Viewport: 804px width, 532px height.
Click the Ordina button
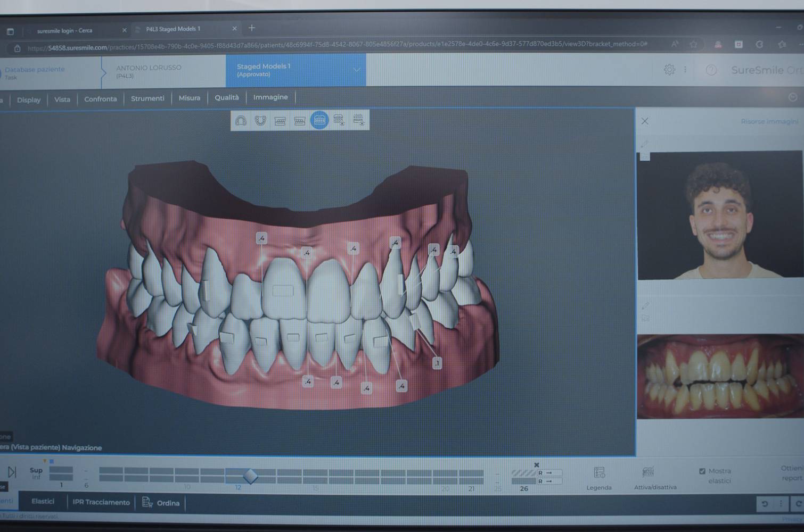coord(161,503)
